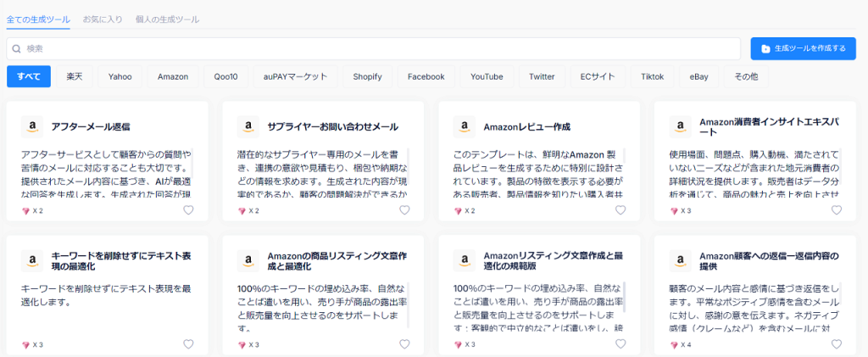This screenshot has height=357, width=868.
Task: Click gem cost icon on 規範版 listing card
Action: (x=457, y=345)
